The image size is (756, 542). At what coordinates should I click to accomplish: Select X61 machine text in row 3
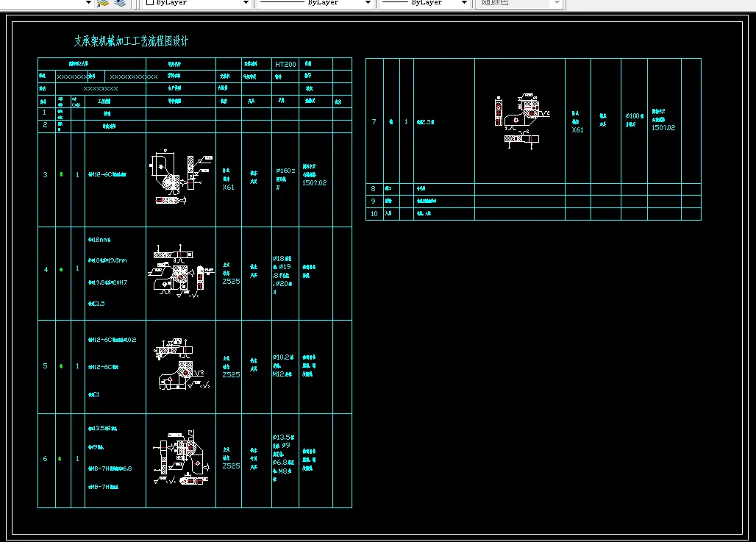click(228, 187)
